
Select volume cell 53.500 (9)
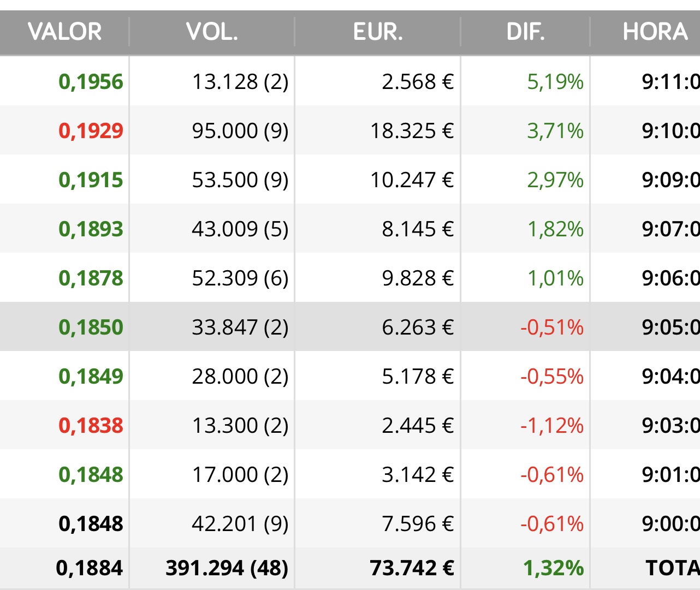click(x=240, y=180)
